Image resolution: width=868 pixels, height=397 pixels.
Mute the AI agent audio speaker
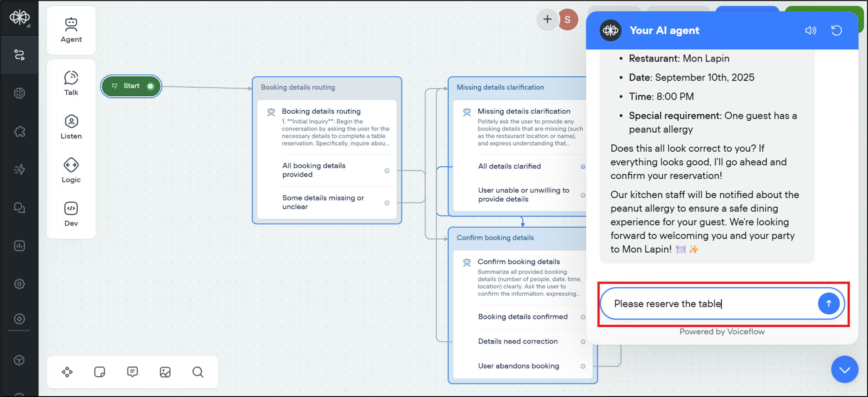pyautogui.click(x=810, y=31)
